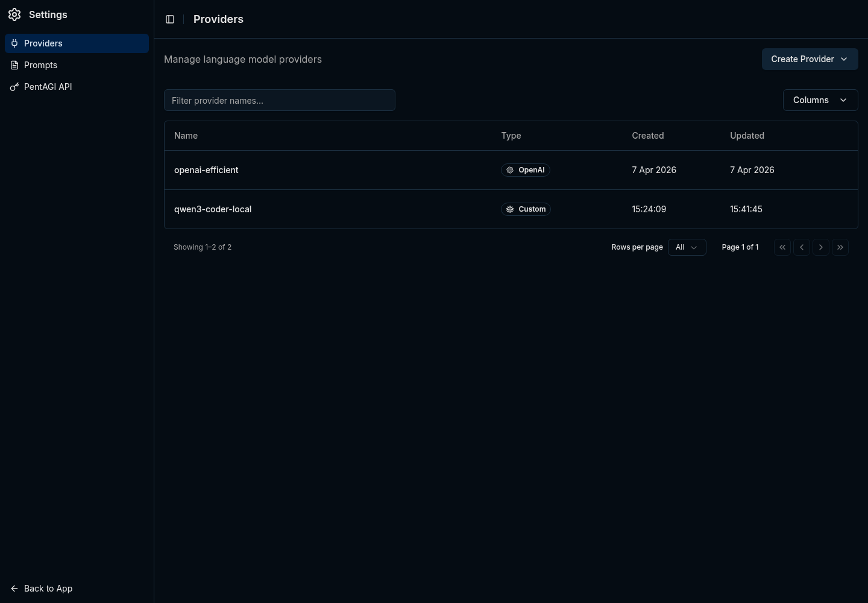Screen dimensions: 868x603
Task: Click the Settings heading text
Action: tap(48, 14)
